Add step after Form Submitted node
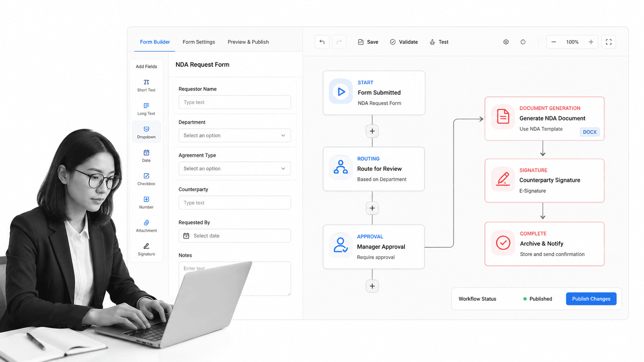 (372, 131)
